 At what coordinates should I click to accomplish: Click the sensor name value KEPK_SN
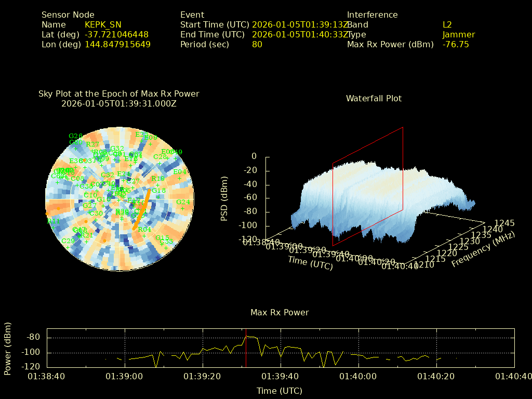(103, 25)
